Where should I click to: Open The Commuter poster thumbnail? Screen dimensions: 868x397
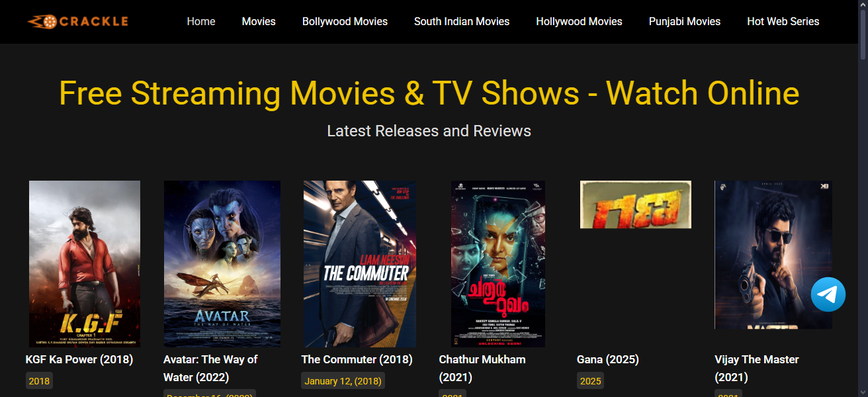click(x=360, y=264)
